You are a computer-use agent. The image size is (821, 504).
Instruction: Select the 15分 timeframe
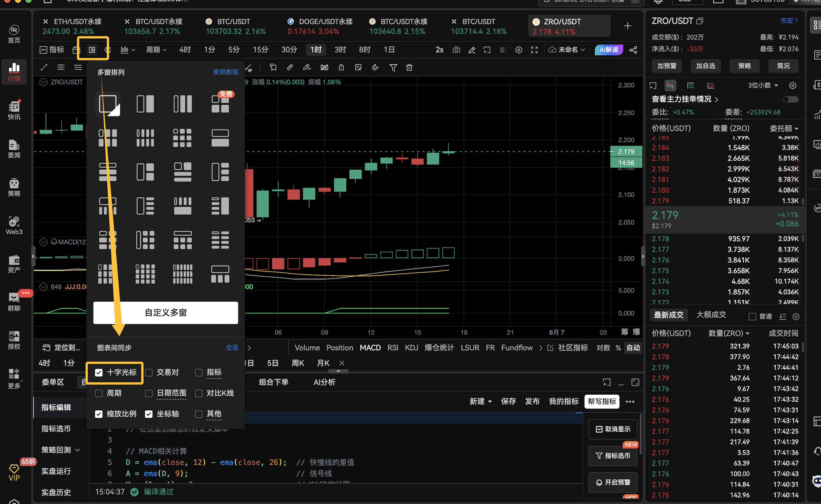click(261, 50)
